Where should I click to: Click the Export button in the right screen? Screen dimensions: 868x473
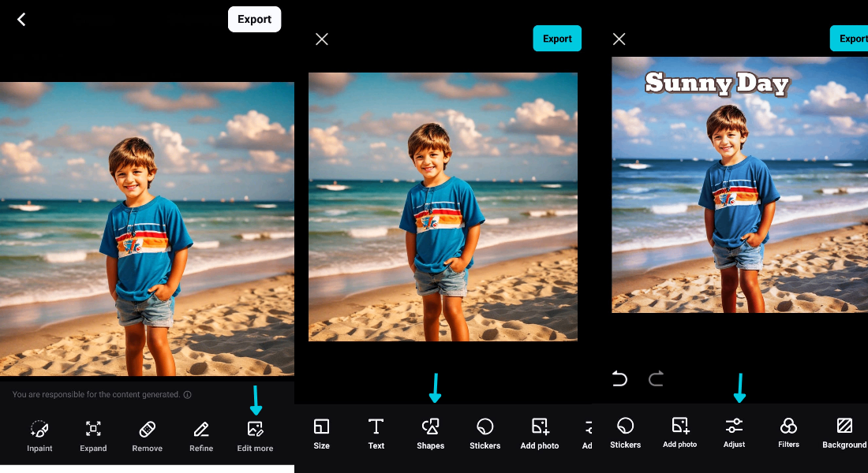pos(849,38)
